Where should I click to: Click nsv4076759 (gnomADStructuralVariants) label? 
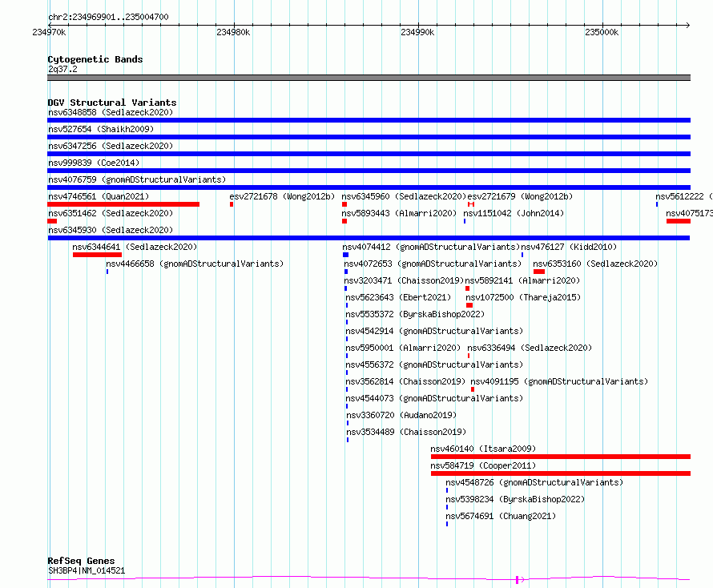(x=137, y=179)
